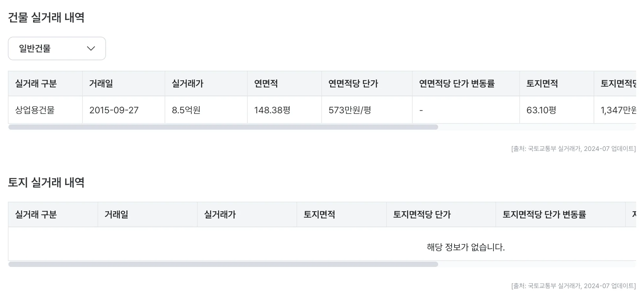Image resolution: width=644 pixels, height=296 pixels.
Task: Click the 실거래 구분 header in building table
Action: (36, 83)
